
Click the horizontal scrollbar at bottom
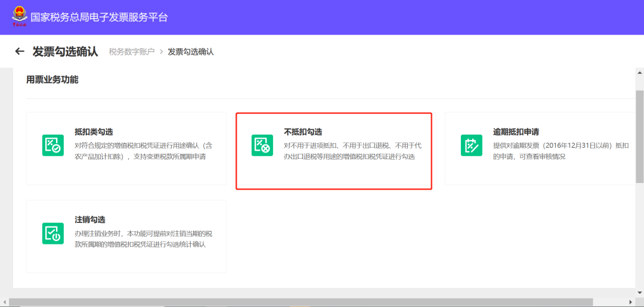point(298,302)
